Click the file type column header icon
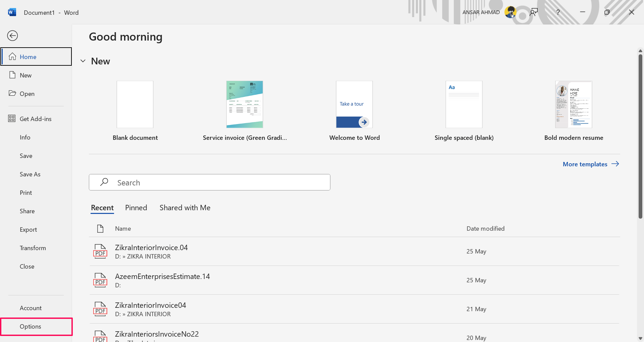Image resolution: width=644 pixels, height=342 pixels. tap(100, 229)
